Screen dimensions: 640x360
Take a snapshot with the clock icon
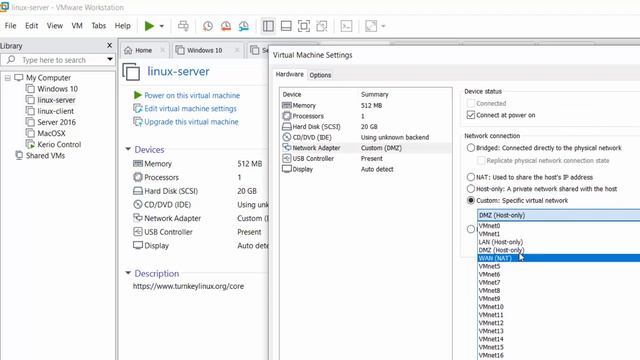[208, 26]
